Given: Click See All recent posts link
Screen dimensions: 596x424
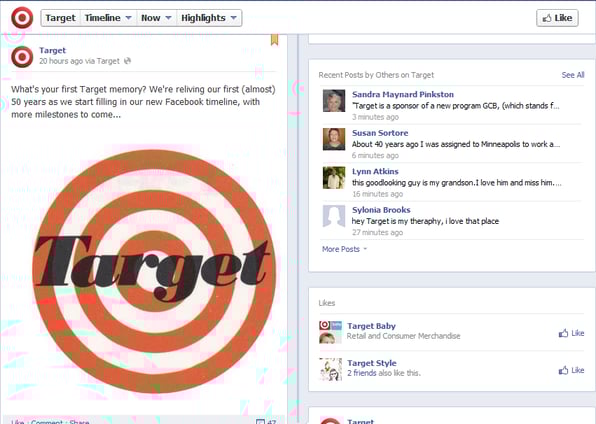Looking at the screenshot, I should click(x=573, y=75).
